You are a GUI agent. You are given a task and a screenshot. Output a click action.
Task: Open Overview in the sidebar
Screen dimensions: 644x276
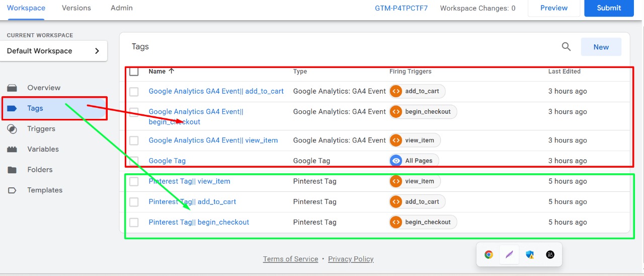(x=44, y=88)
